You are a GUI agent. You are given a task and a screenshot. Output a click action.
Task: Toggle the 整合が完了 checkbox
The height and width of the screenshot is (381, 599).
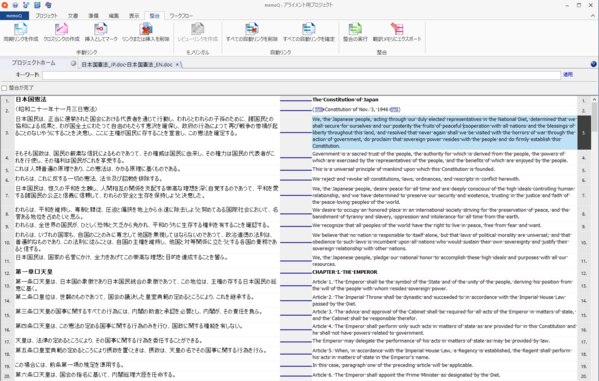coord(4,88)
